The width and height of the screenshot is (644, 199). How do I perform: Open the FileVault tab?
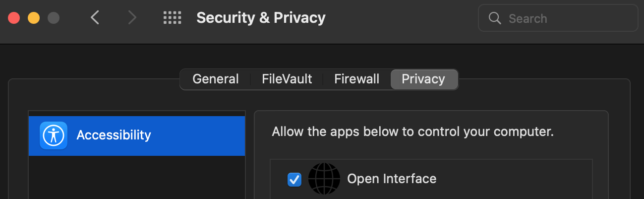coord(287,79)
